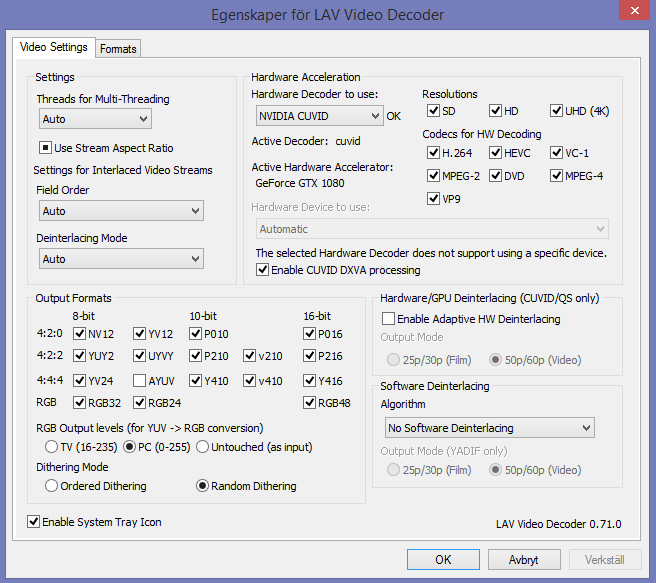This screenshot has width=656, height=583.
Task: Toggle the Y410 format checkbox
Action: point(195,381)
